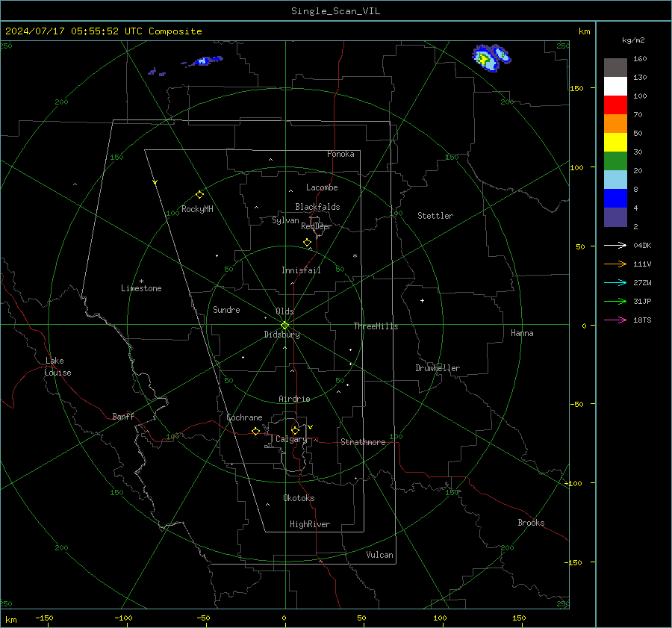Select the yellow diamond marker above RockyMH

coord(199,195)
